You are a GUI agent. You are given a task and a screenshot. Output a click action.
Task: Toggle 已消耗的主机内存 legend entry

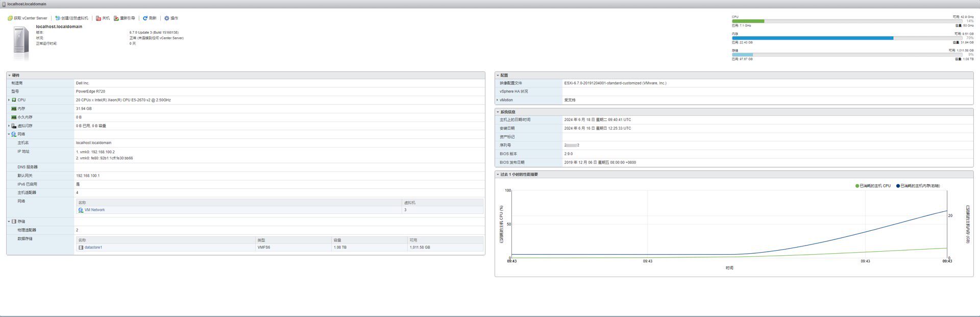coord(918,186)
